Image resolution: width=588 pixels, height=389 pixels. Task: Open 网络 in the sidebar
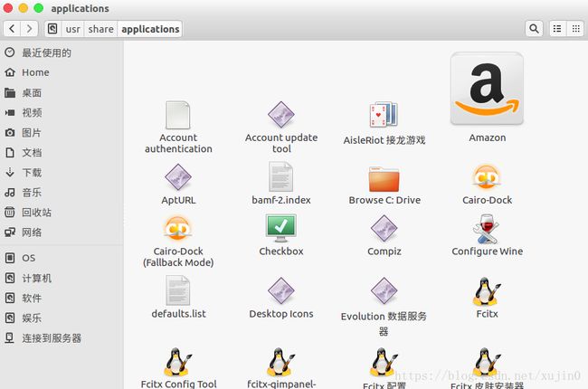click(62, 232)
